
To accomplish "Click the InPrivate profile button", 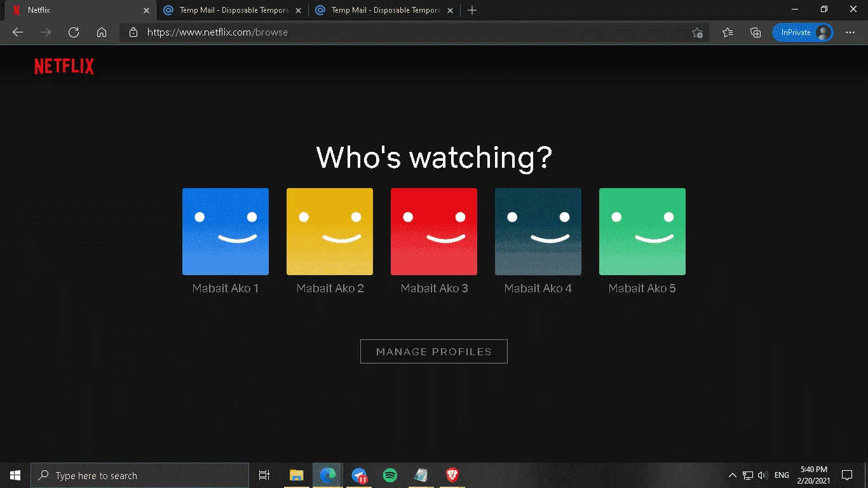I will [803, 32].
